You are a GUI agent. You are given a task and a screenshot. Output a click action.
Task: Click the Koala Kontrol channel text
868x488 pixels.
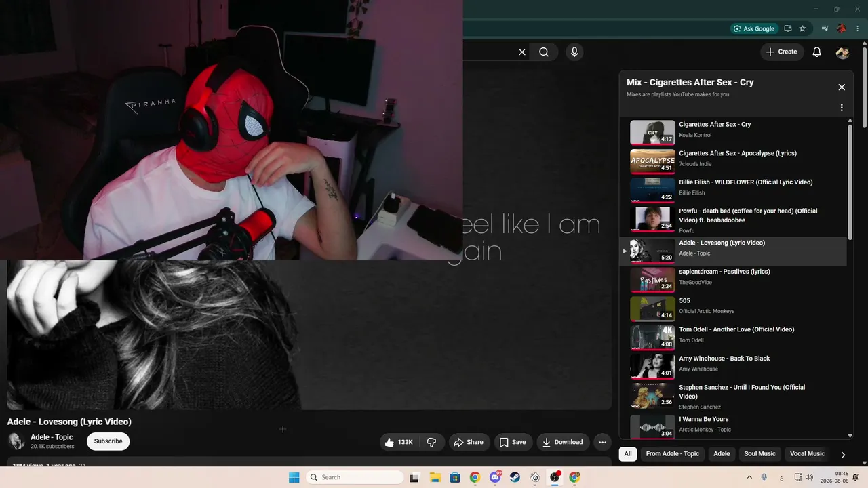point(695,136)
